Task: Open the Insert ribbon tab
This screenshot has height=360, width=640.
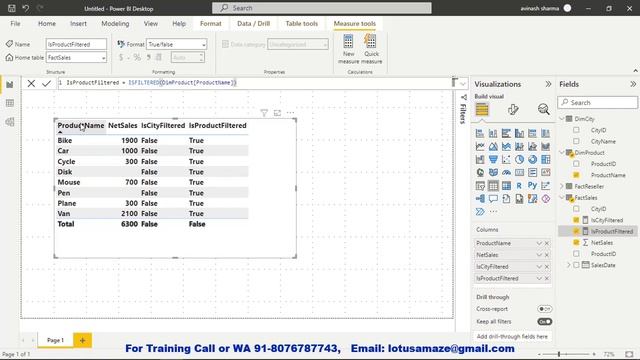Action: 78,24
